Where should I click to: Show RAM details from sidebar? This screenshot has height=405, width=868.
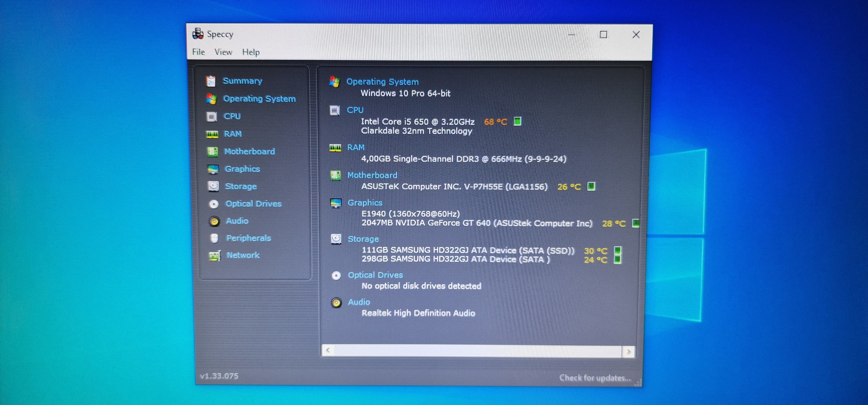pyautogui.click(x=233, y=134)
